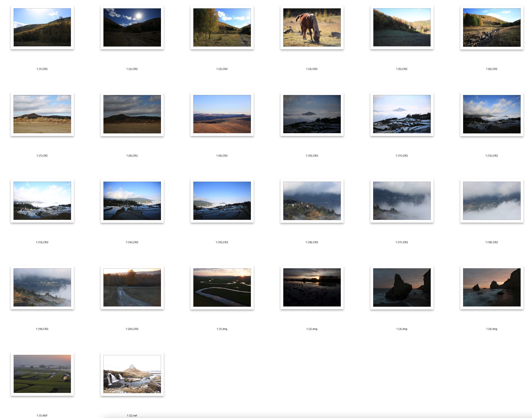Select dark cloudy hill photo 1 (8).CR2
The image size is (532, 418).
pyautogui.click(x=132, y=114)
